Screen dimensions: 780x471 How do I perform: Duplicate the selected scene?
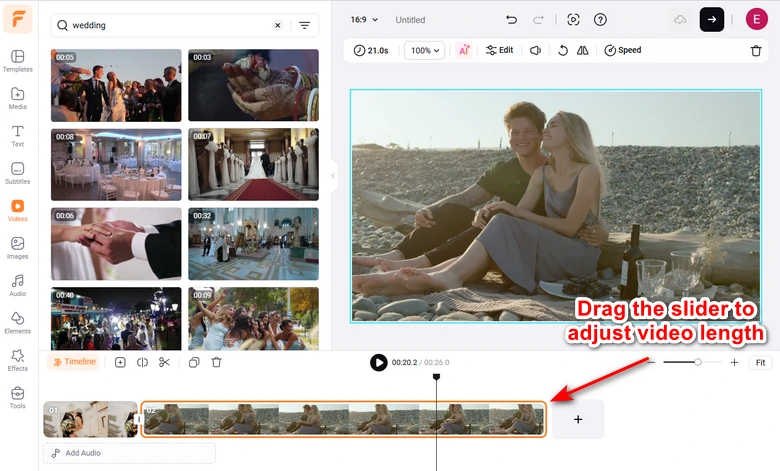[x=194, y=362]
